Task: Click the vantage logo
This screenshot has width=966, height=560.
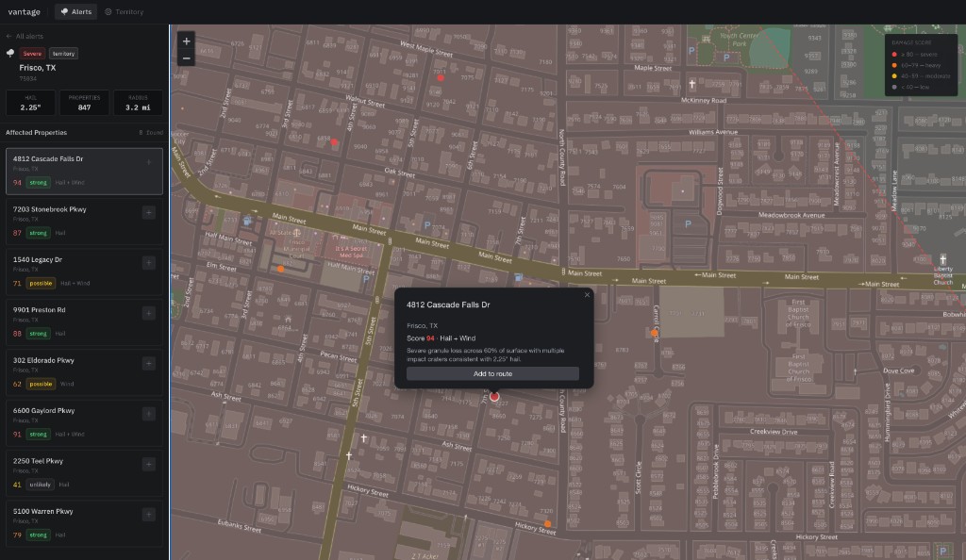Action: pyautogui.click(x=24, y=11)
